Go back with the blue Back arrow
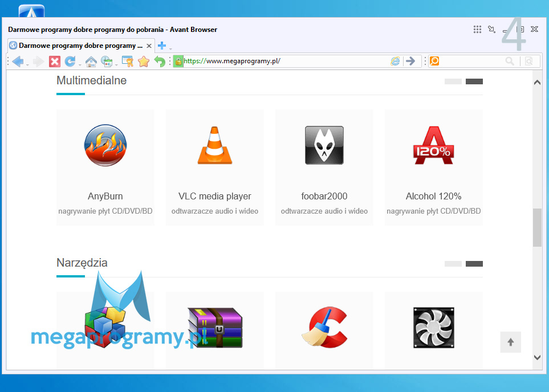The width and height of the screenshot is (549, 392). click(18, 62)
